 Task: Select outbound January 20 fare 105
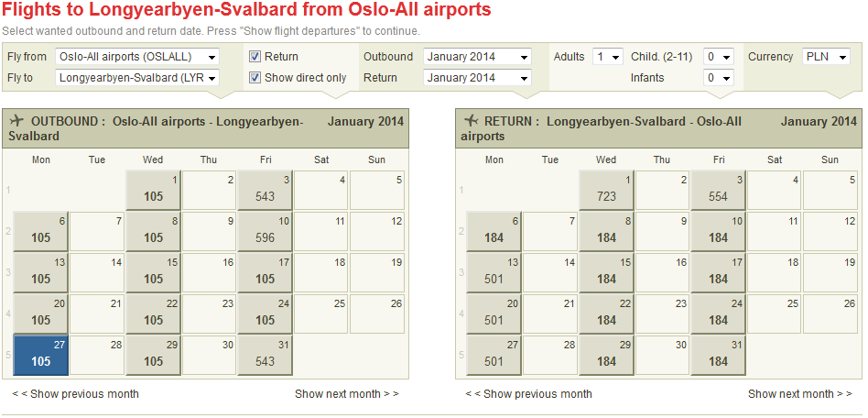pos(41,313)
